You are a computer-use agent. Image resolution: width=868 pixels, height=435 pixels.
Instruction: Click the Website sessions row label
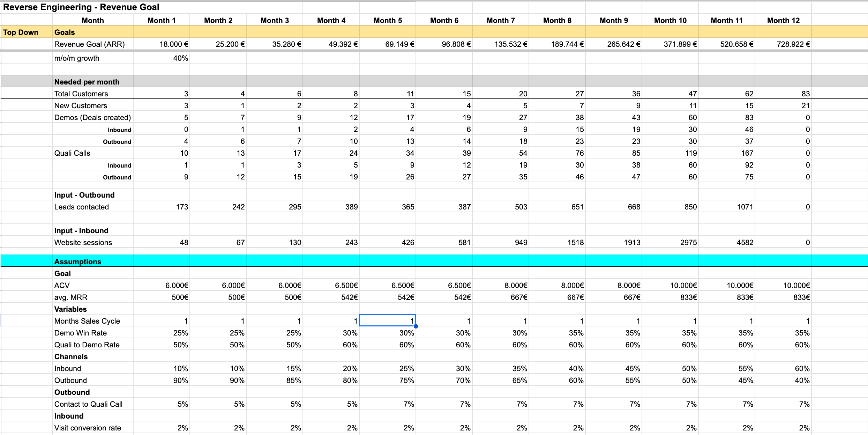click(x=83, y=242)
